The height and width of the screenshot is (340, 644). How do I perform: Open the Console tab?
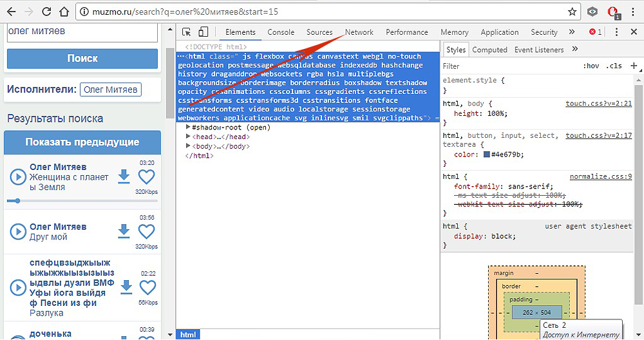[281, 32]
